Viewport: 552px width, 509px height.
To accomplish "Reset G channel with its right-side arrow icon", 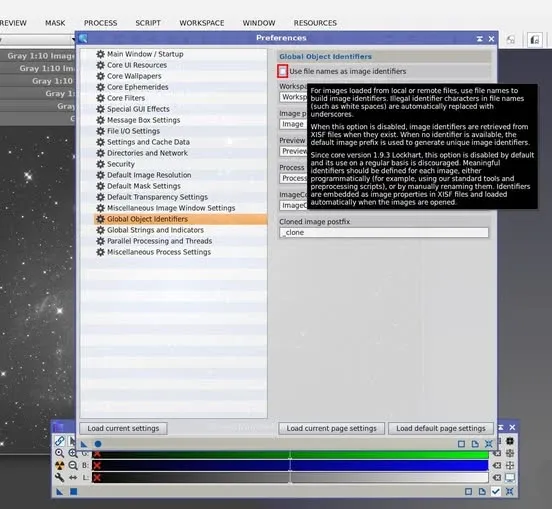I will pos(497,454).
